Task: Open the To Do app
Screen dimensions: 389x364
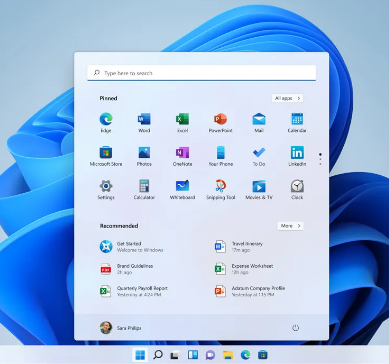Action: click(x=259, y=156)
